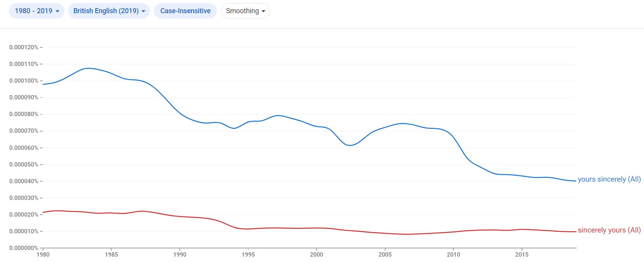Click the 0.000120% y-axis label

coord(24,47)
